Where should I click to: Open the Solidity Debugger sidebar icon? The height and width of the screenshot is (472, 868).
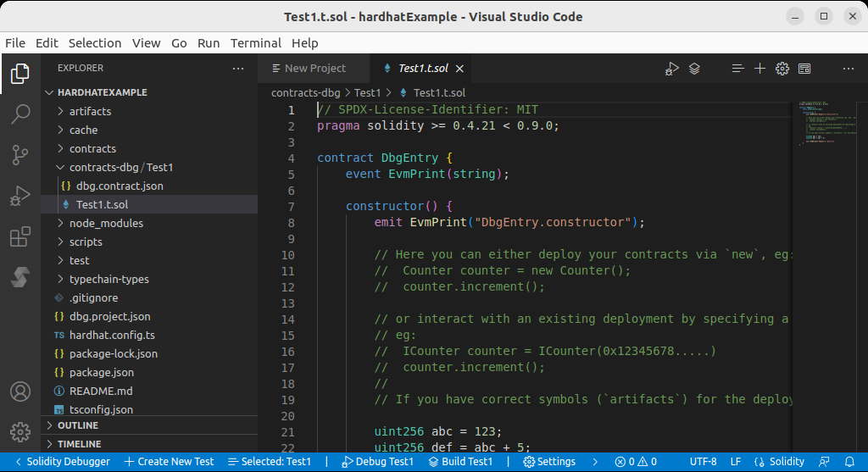(20, 277)
